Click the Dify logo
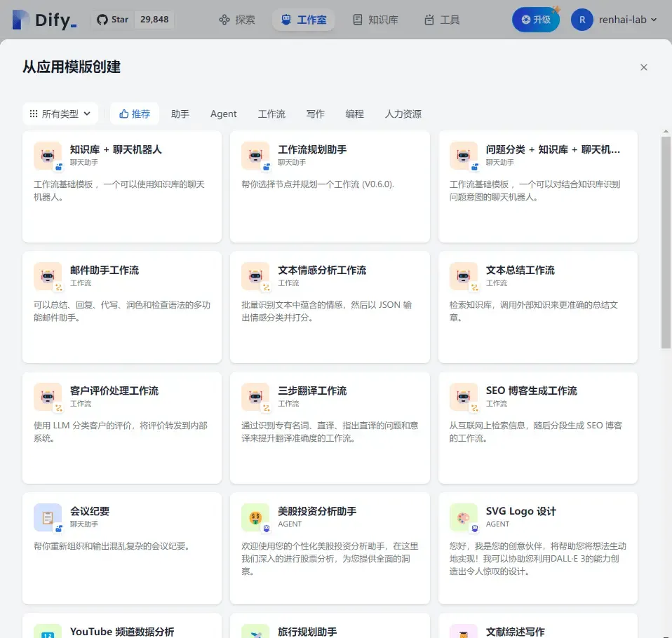Screen dimensions: 672x638 (x=45, y=20)
